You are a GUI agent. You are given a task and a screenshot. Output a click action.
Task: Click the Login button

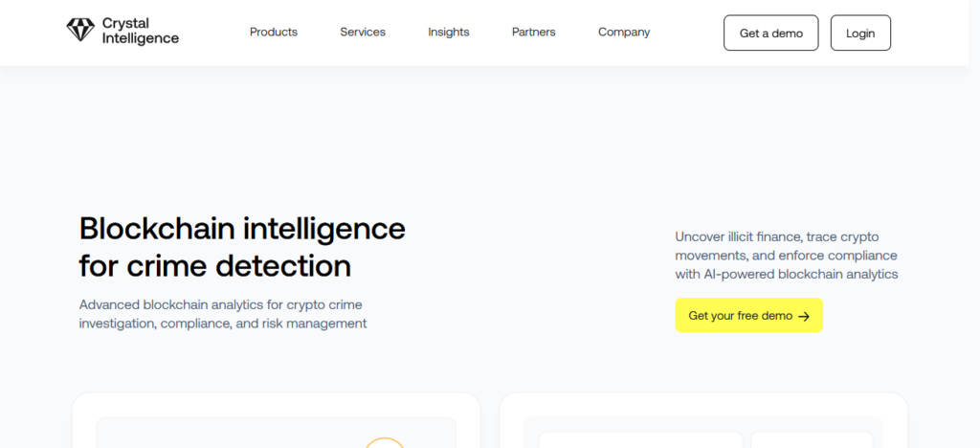(860, 33)
